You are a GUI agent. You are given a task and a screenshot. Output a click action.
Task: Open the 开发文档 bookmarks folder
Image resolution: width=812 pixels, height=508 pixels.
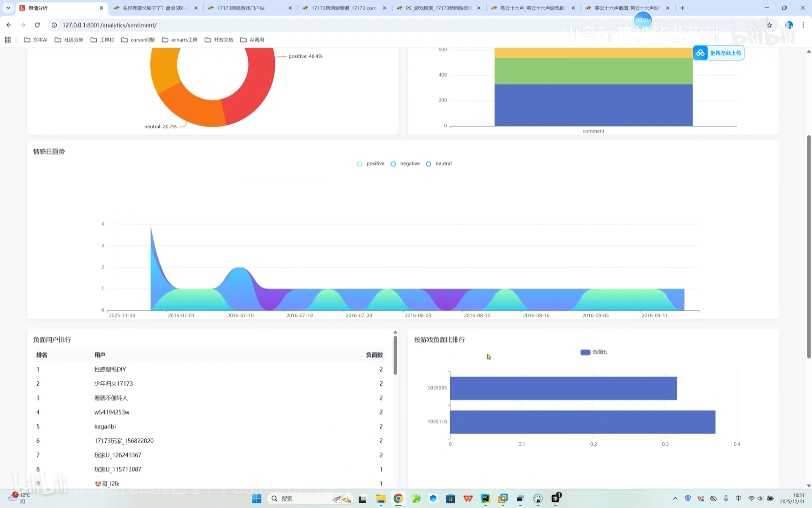(x=219, y=40)
